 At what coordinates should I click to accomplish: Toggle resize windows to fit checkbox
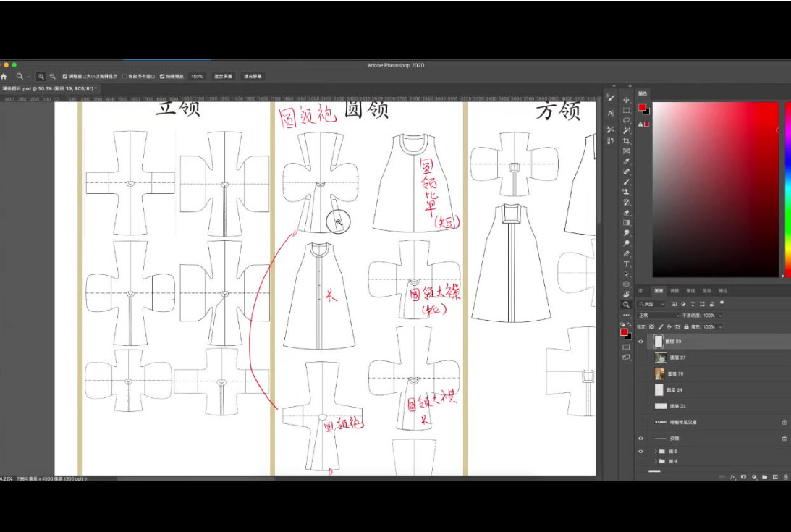tap(64, 77)
